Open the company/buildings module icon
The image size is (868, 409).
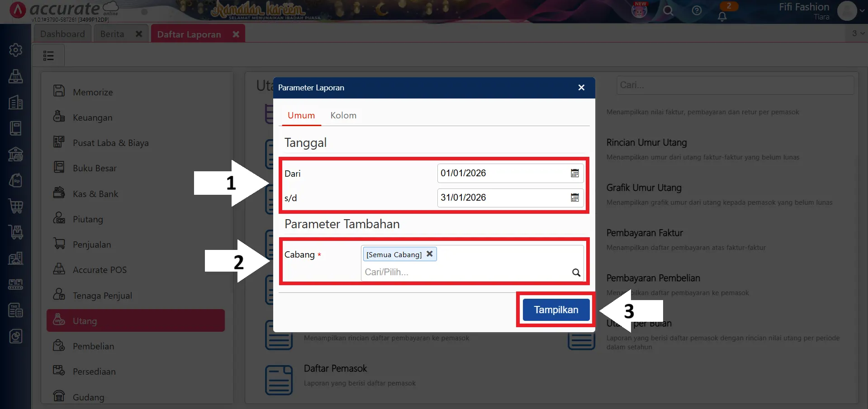(x=16, y=102)
